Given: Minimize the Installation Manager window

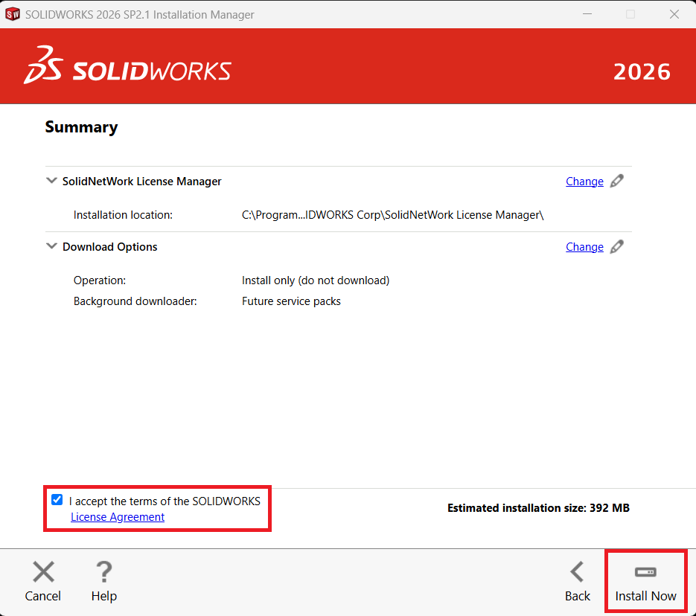Looking at the screenshot, I should [x=587, y=14].
